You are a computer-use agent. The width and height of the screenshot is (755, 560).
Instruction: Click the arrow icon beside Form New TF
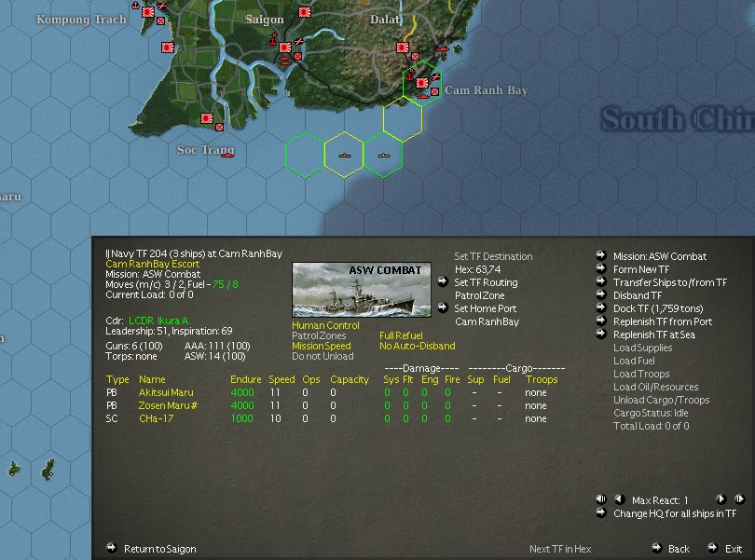tap(601, 268)
